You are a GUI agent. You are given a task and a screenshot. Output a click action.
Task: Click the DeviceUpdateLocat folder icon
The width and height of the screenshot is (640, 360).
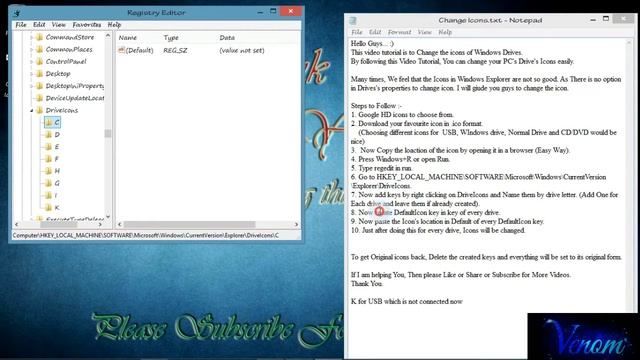(x=40, y=98)
